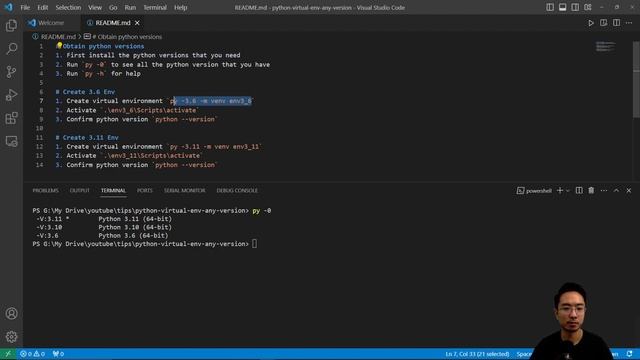Open the Terminal menu
This screenshot has width=640, height=360.
[x=155, y=7]
